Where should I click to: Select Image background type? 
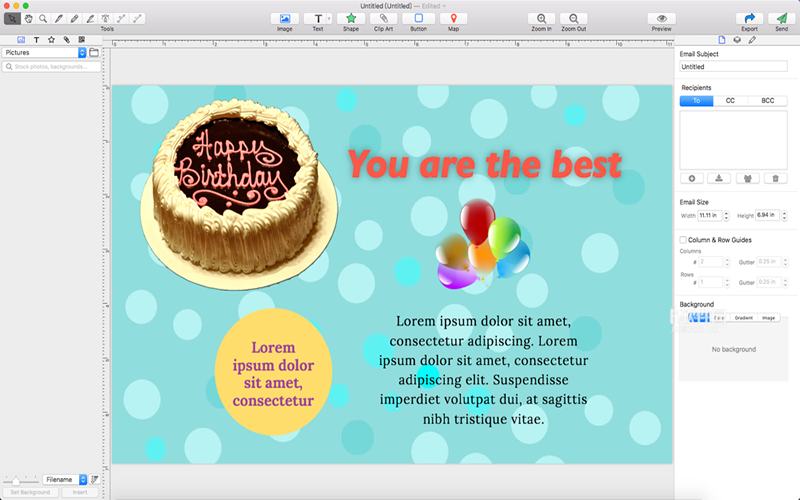coord(768,318)
